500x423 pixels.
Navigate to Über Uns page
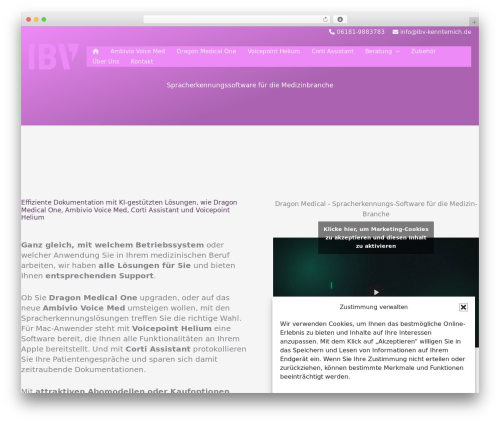106,62
